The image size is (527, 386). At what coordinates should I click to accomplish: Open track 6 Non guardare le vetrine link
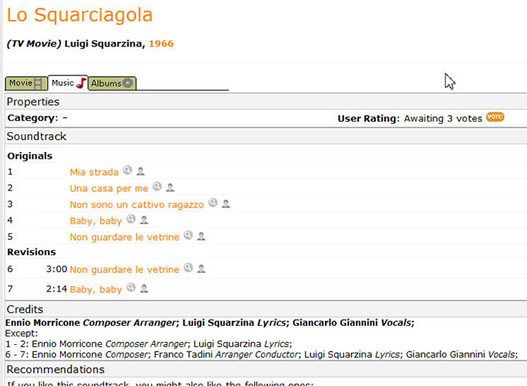(124, 269)
